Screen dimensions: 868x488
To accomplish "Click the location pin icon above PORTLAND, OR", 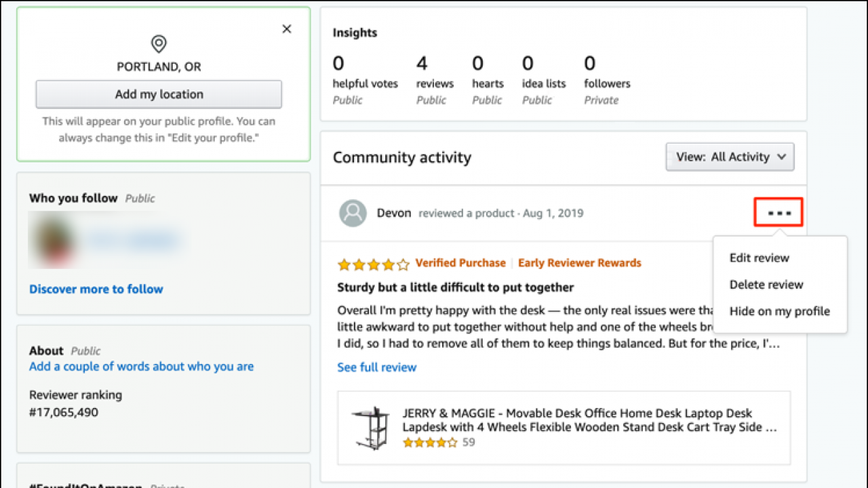I will (x=159, y=43).
